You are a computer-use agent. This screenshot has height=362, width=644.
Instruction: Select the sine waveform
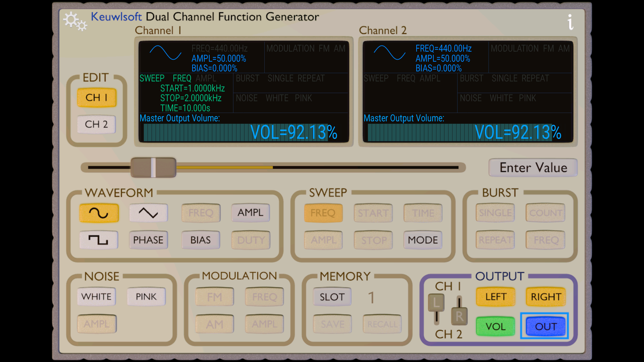(99, 213)
